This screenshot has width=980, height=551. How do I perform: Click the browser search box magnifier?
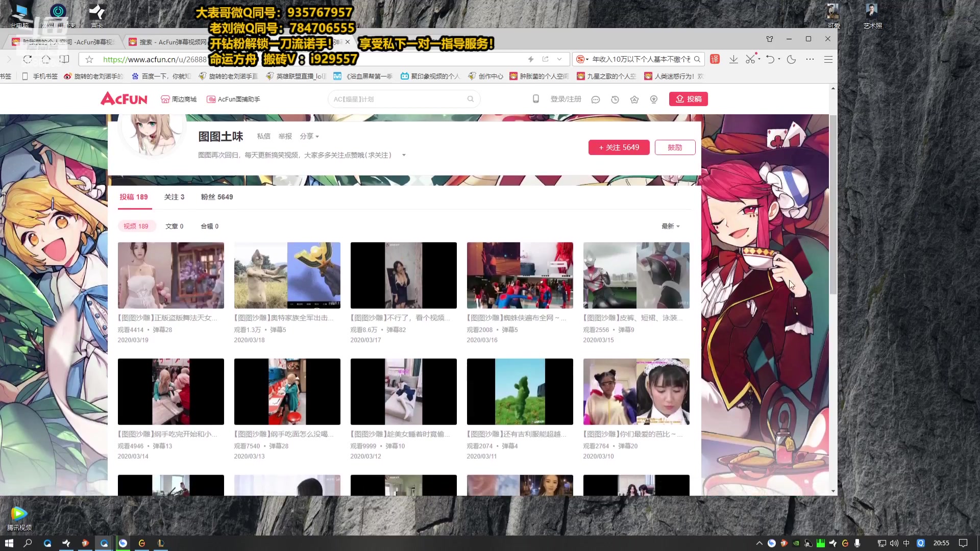click(x=697, y=59)
